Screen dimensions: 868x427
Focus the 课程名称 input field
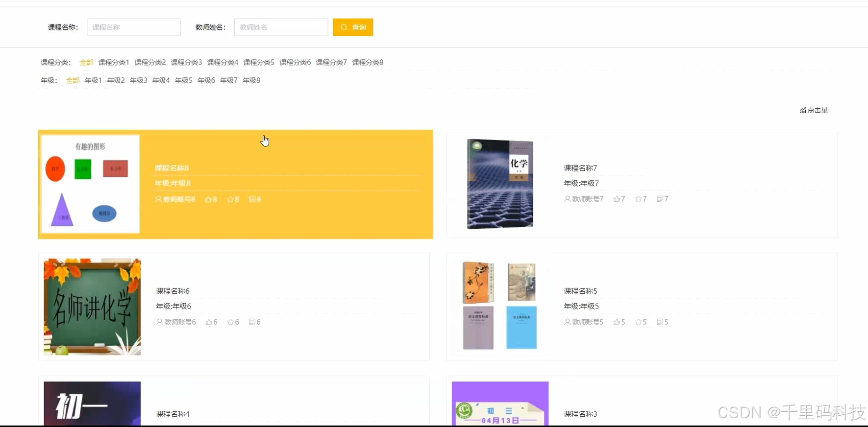134,27
